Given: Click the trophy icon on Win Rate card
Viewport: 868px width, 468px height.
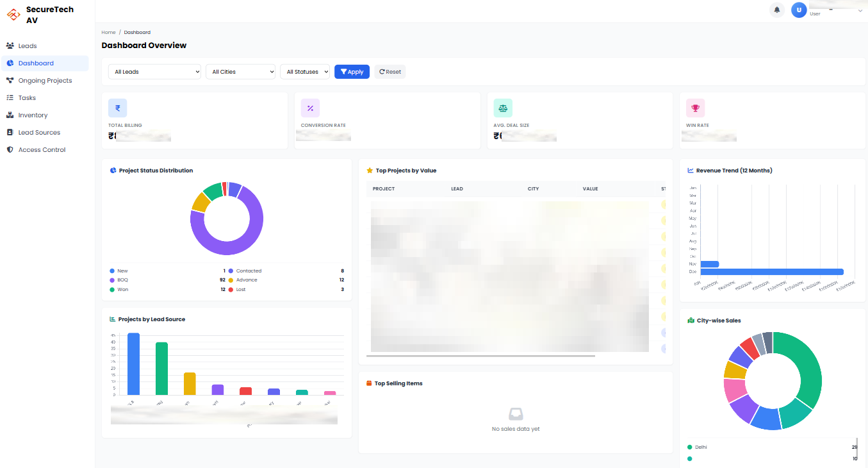Looking at the screenshot, I should (x=696, y=108).
